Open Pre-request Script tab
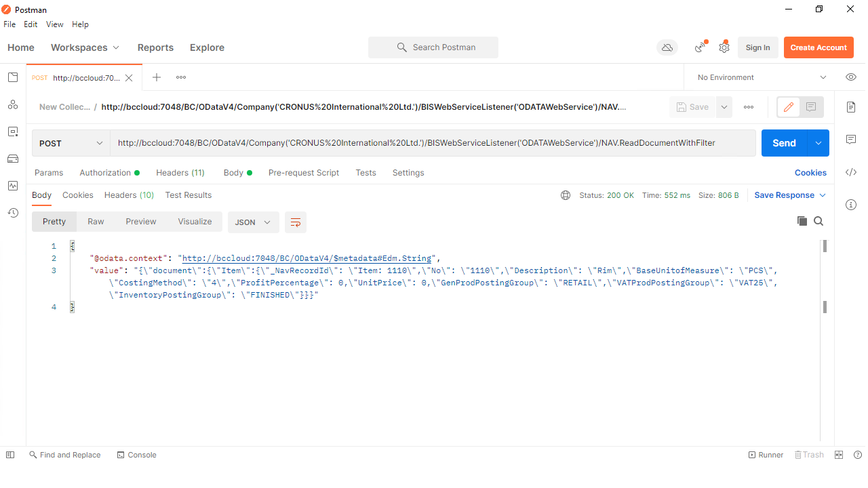The width and height of the screenshot is (868, 488). (x=304, y=173)
